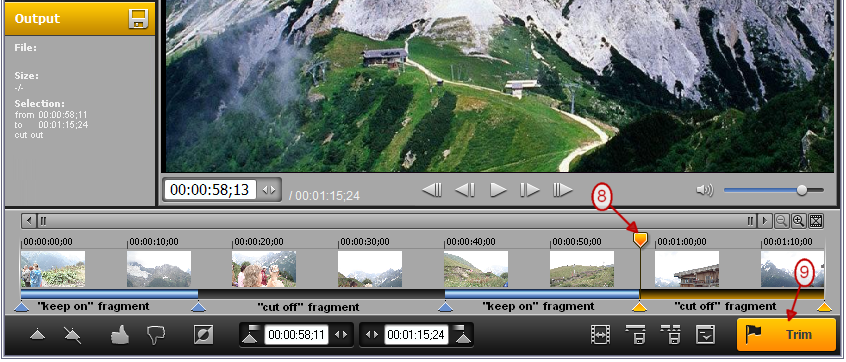Fit the timeline to the window
846x362 pixels.
pyautogui.click(x=816, y=220)
